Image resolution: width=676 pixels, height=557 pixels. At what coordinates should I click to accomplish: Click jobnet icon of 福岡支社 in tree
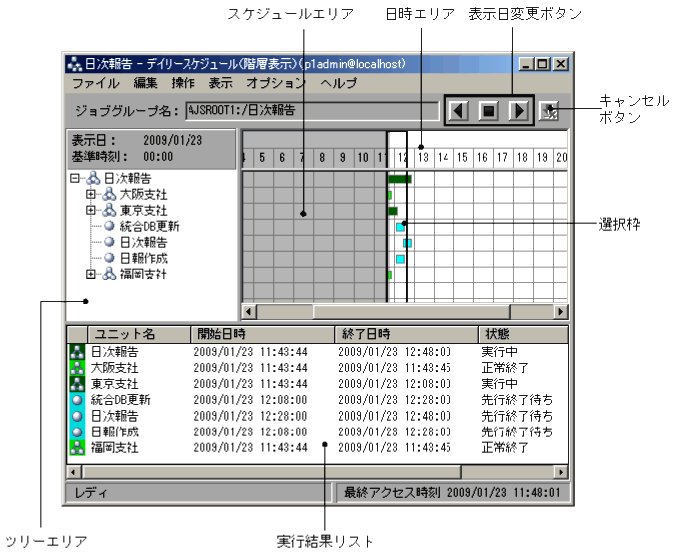(x=109, y=273)
